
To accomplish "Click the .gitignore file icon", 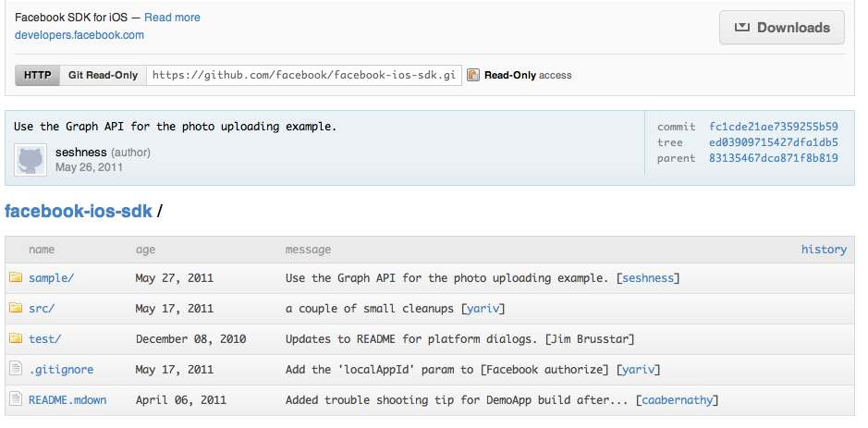I will point(15,369).
